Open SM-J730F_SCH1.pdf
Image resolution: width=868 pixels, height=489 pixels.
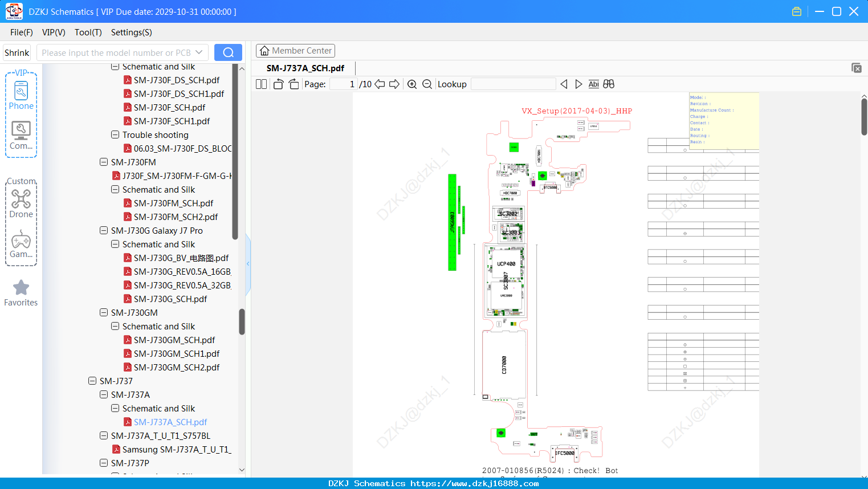point(172,121)
